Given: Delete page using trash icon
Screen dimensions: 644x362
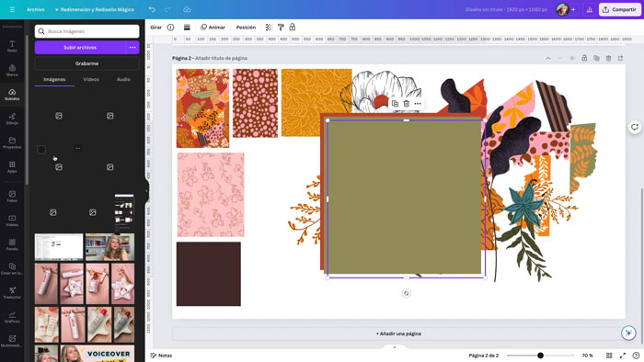Looking at the screenshot, I should pos(608,58).
